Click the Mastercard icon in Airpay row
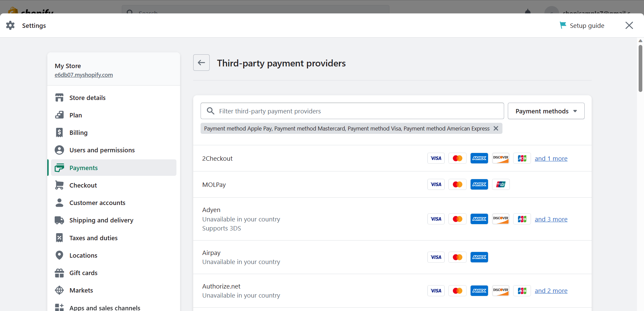 point(458,257)
